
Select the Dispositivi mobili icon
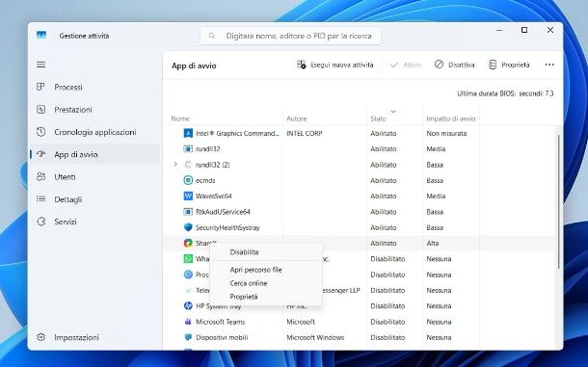click(188, 337)
